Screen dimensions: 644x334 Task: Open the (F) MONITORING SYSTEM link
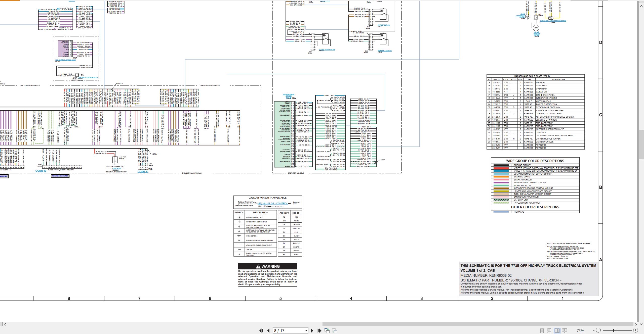(x=289, y=96)
